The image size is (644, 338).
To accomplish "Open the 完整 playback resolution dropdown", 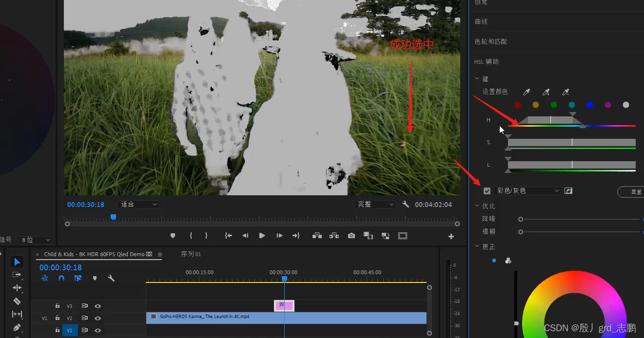I will click(375, 205).
